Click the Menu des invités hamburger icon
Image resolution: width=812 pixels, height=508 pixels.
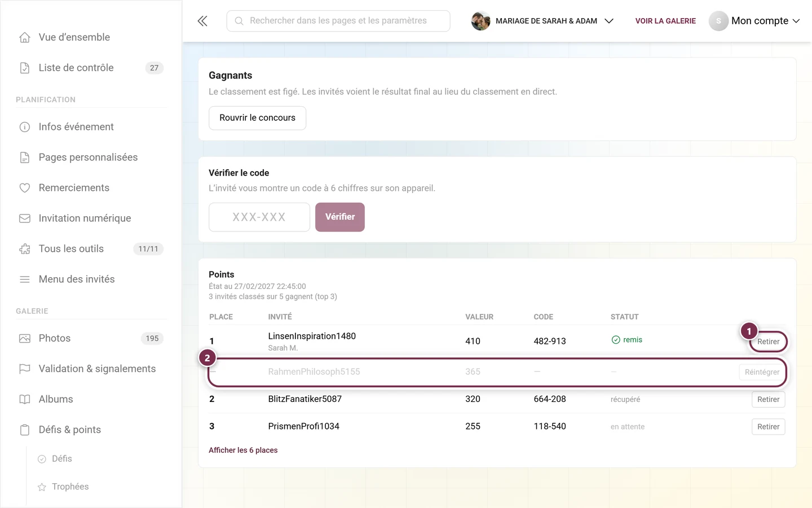25,279
